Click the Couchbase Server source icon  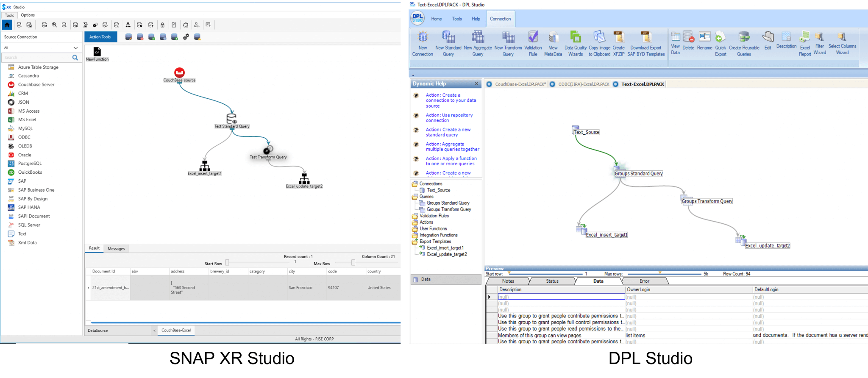coord(11,85)
